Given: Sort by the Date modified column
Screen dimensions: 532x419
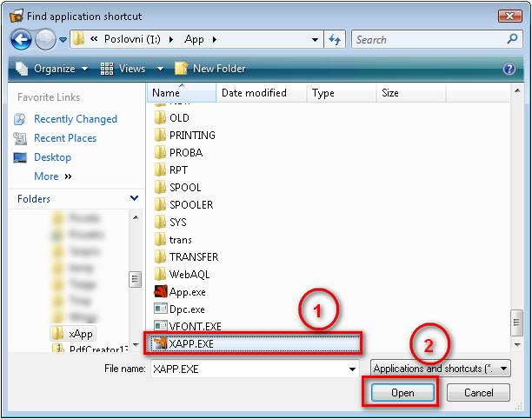Looking at the screenshot, I should [253, 93].
